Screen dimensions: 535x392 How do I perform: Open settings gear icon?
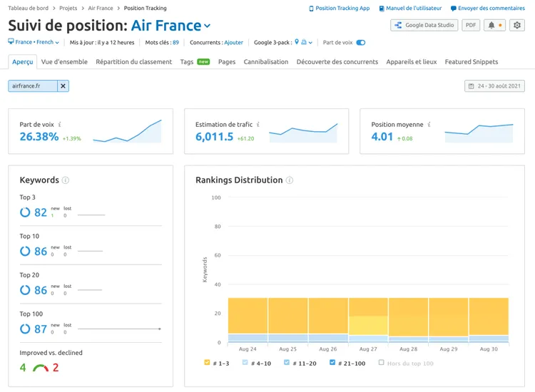click(x=517, y=25)
